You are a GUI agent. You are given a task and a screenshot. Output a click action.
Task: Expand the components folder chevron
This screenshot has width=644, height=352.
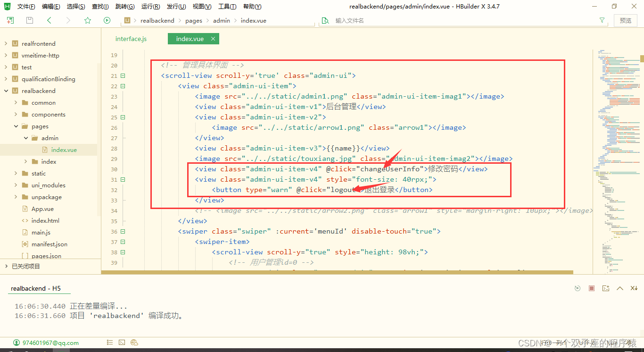click(x=16, y=114)
